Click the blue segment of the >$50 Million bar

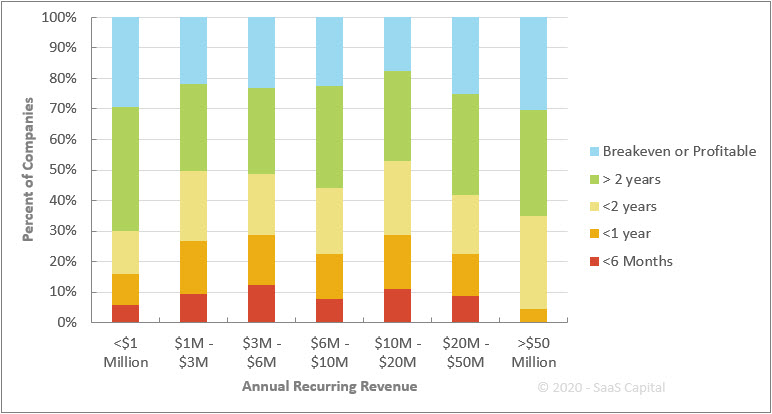pos(534,64)
